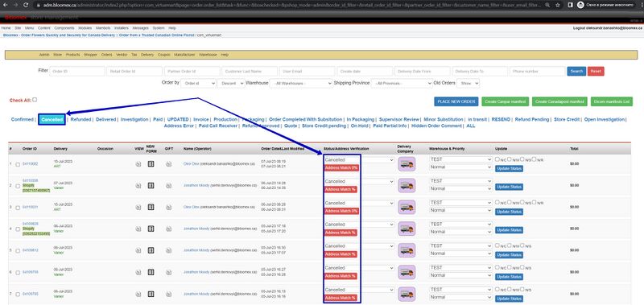Viewport: 644px width, 305px height.
Task: Toggle the Check All checkbox
Action: pos(35,99)
